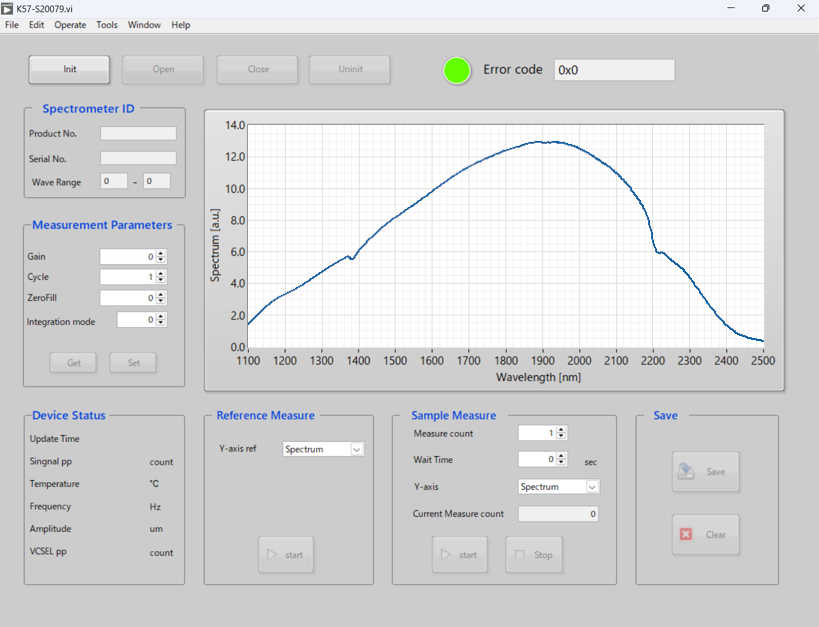The width and height of the screenshot is (819, 627).
Task: Click the Cycle stepper arrows
Action: [162, 277]
